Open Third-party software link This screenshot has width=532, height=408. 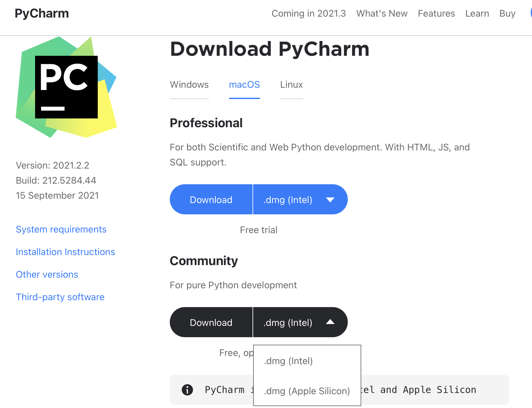(60, 297)
